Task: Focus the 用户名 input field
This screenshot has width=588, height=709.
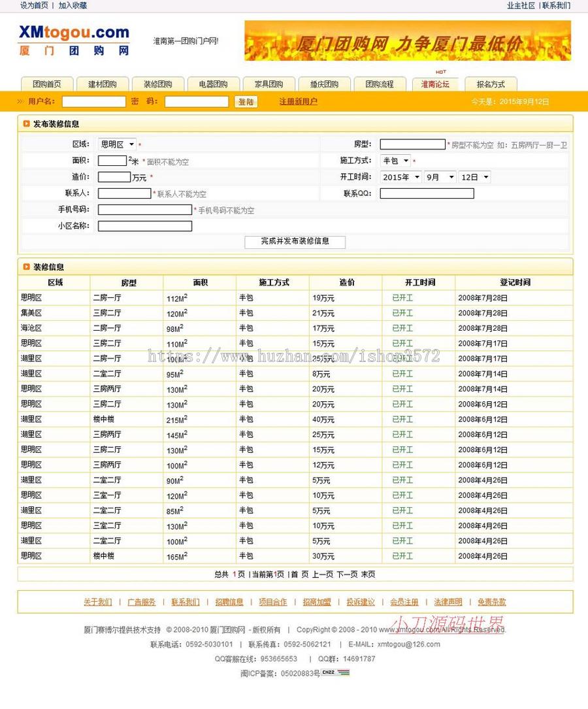Action: pos(93,102)
